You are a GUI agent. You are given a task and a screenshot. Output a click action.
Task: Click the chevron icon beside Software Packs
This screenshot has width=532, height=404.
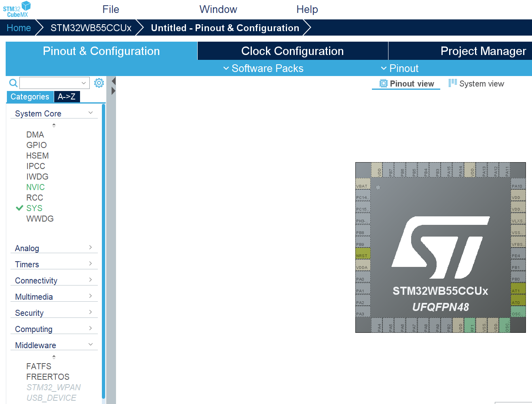point(226,68)
